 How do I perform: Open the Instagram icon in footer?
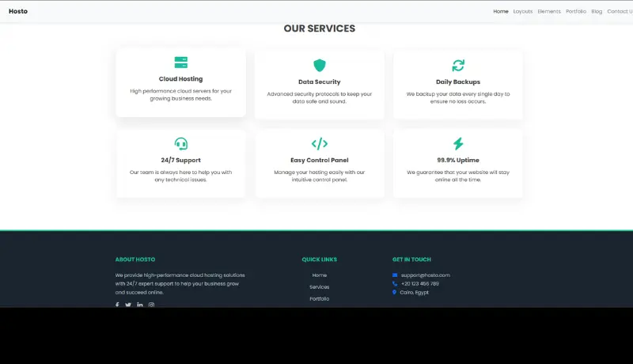pyautogui.click(x=151, y=305)
